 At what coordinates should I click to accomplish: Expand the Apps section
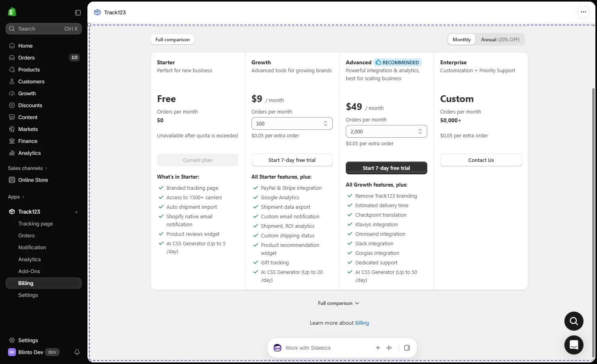16,197
